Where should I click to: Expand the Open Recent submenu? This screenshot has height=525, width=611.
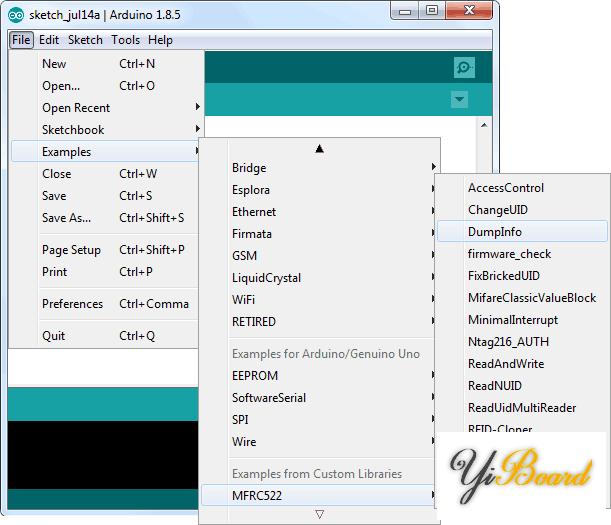[105, 108]
